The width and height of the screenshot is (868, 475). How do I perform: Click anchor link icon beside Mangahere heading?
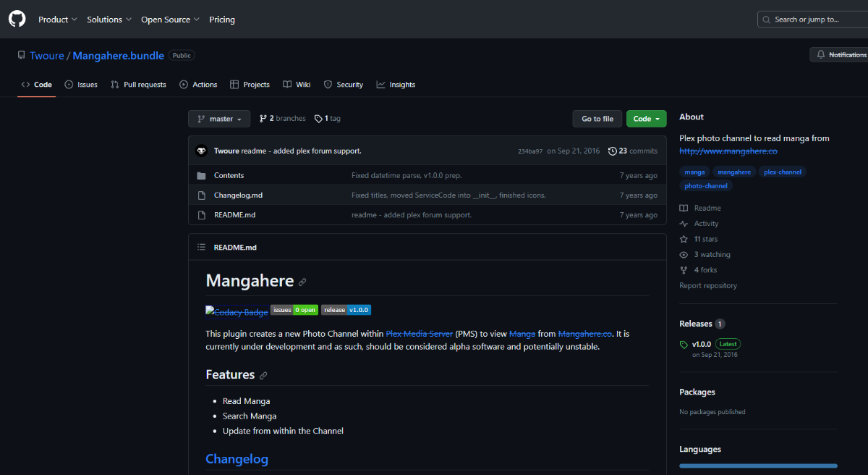point(302,282)
